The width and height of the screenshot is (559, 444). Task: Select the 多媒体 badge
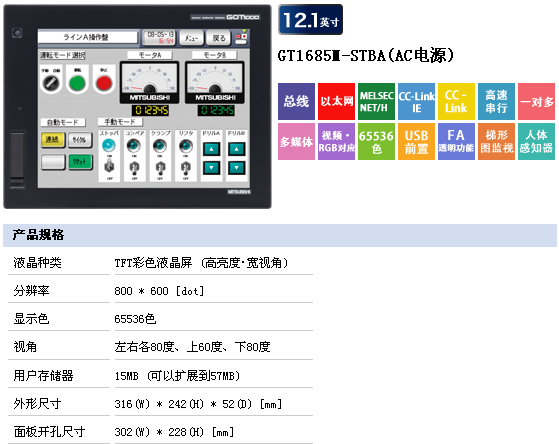tap(296, 142)
